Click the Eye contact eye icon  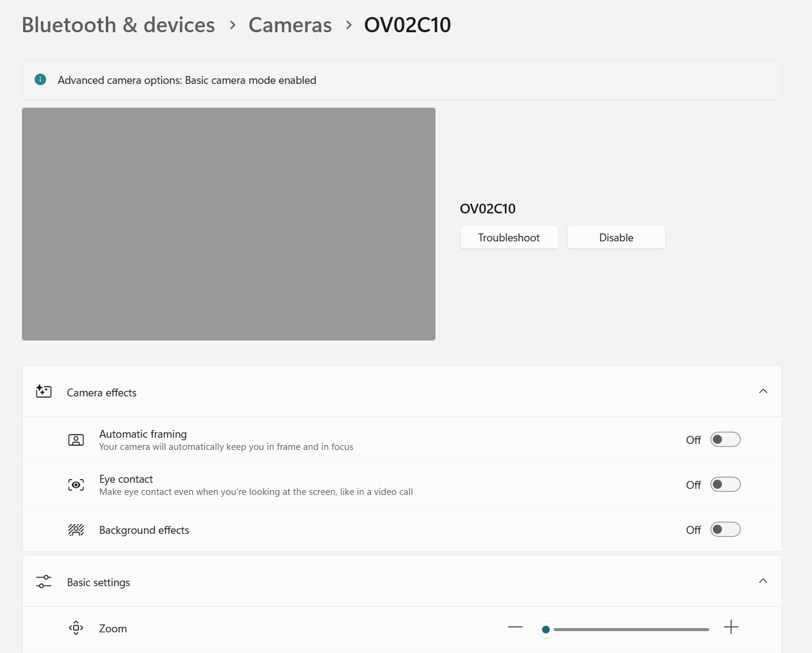pyautogui.click(x=76, y=485)
